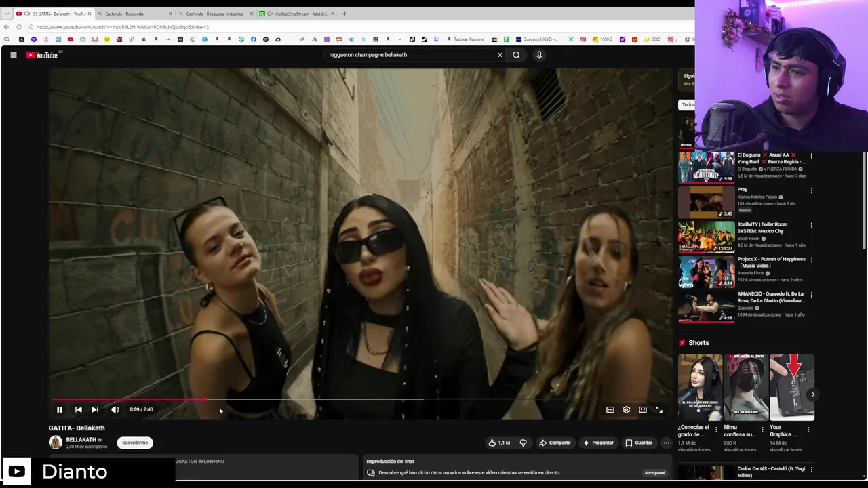Click the magnifying glass search button

(516, 55)
